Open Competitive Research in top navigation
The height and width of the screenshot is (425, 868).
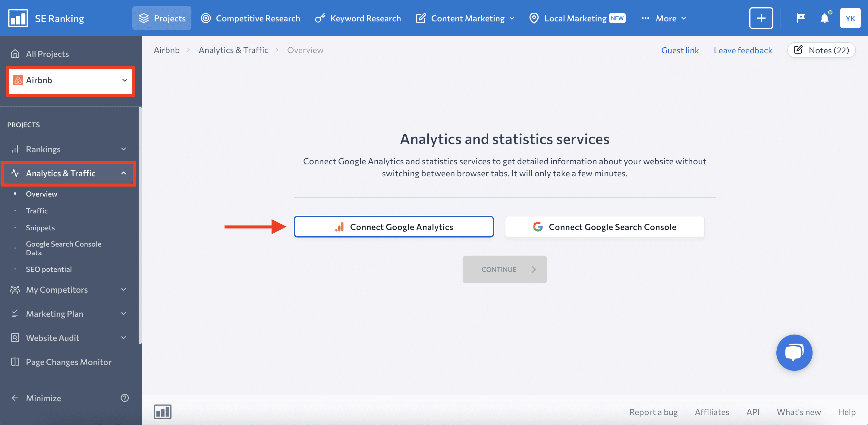click(x=250, y=18)
